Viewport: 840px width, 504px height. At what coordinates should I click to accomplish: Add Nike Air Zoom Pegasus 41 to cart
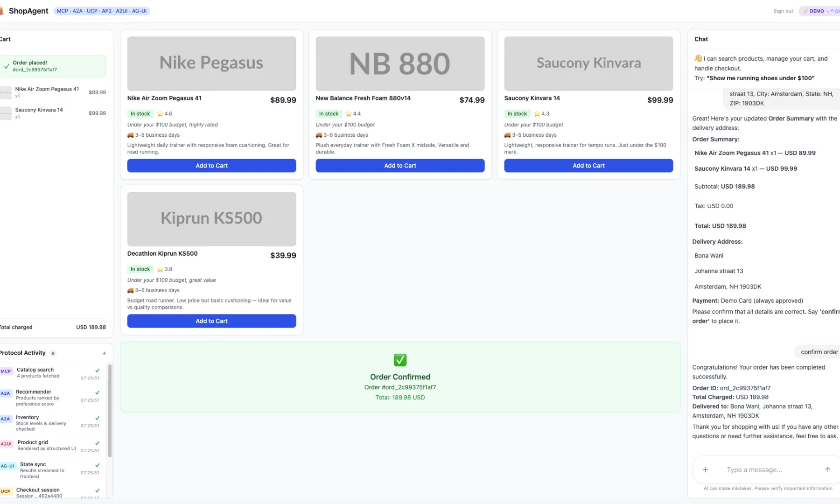pos(211,166)
